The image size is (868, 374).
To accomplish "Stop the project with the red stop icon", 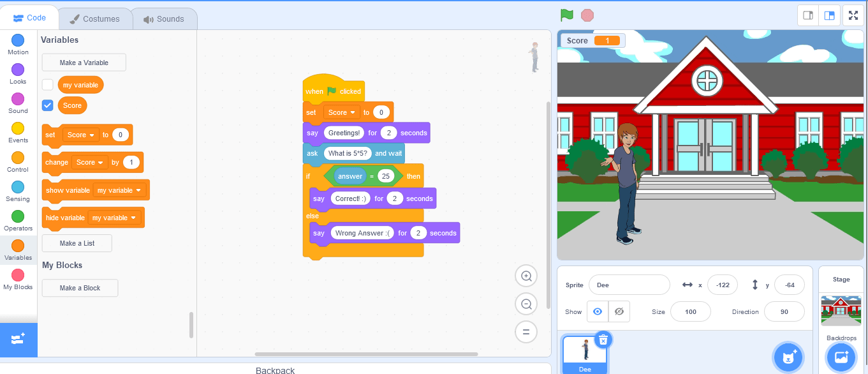I will (587, 15).
